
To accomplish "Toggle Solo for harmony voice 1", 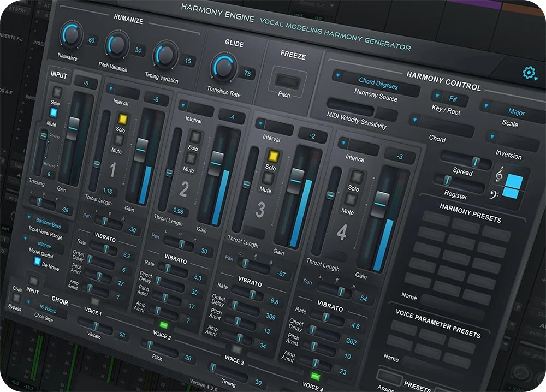I will tap(122, 118).
